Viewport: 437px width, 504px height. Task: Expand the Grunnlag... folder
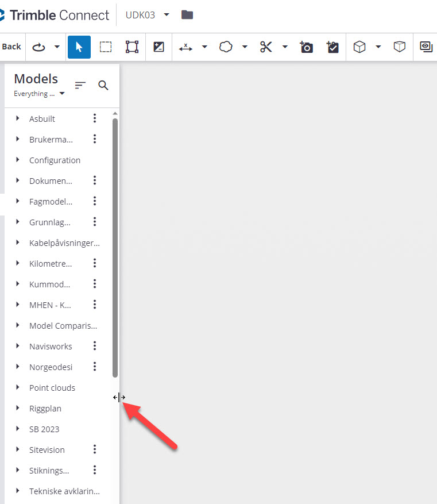point(18,222)
